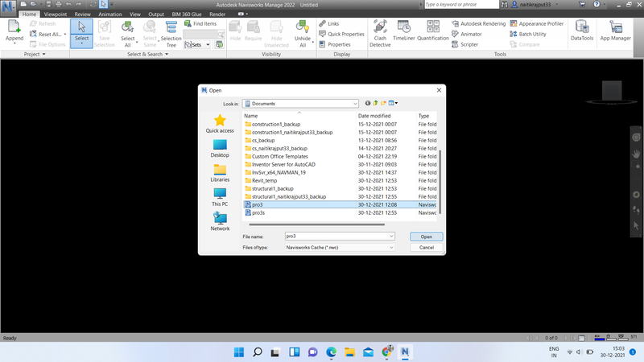Open the Quantification tool
This screenshot has height=362, width=644.
coord(433,31)
